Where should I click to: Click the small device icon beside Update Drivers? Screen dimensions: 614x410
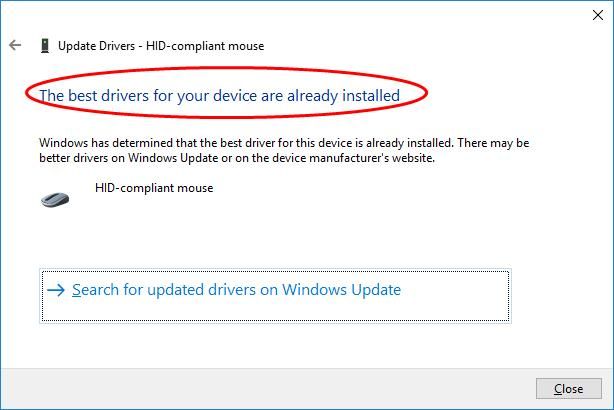pos(44,45)
